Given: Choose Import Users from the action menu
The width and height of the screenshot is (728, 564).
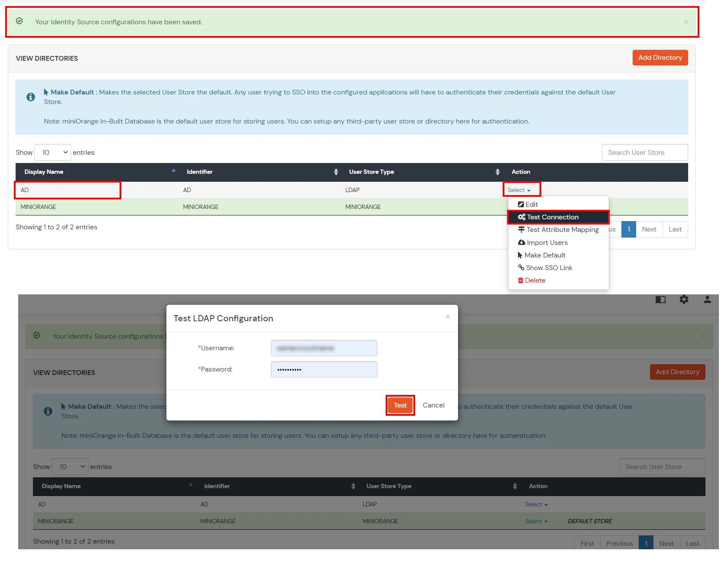Looking at the screenshot, I should (x=543, y=243).
